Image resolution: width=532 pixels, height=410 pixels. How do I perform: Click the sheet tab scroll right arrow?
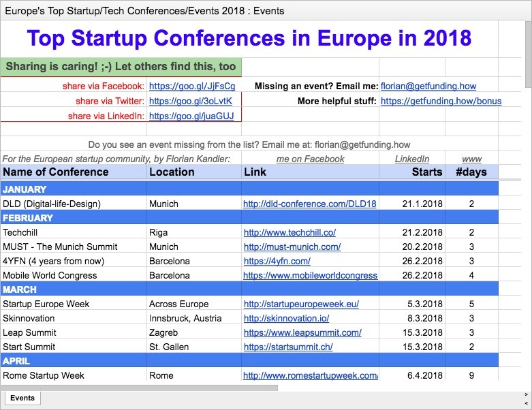[527, 394]
